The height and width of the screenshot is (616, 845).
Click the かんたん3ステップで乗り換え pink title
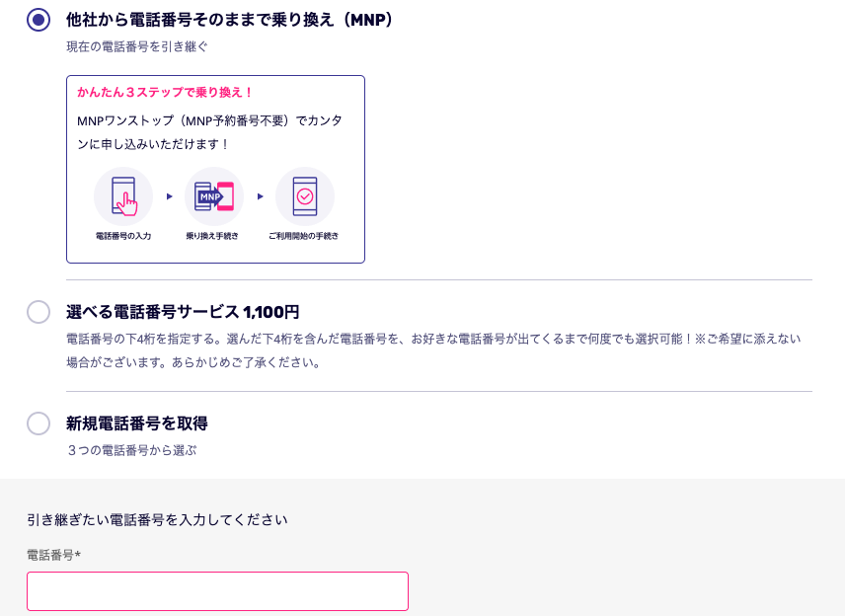[x=165, y=92]
